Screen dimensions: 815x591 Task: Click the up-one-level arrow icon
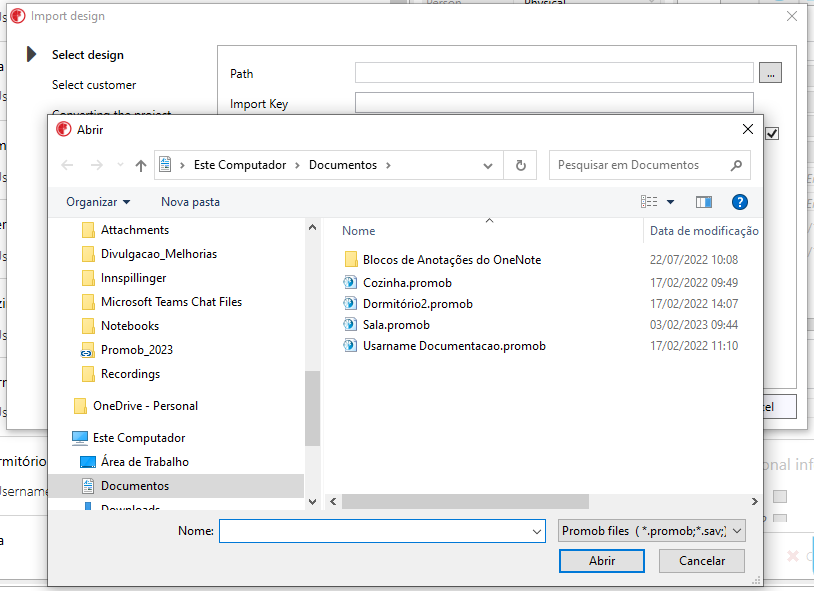coord(141,165)
